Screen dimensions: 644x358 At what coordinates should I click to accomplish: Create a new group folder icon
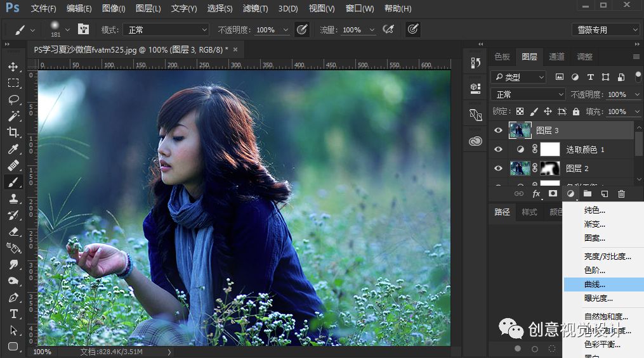coord(588,193)
